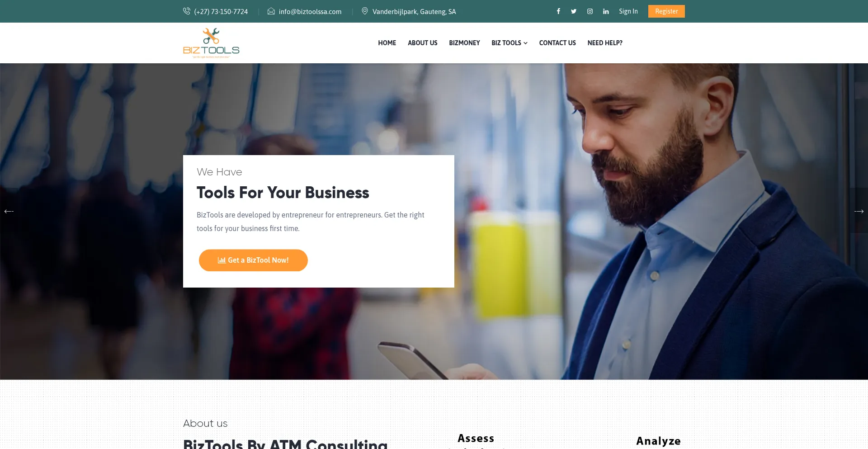Click the info@biztoolssa.com email link
The height and width of the screenshot is (449, 868).
pyautogui.click(x=310, y=12)
